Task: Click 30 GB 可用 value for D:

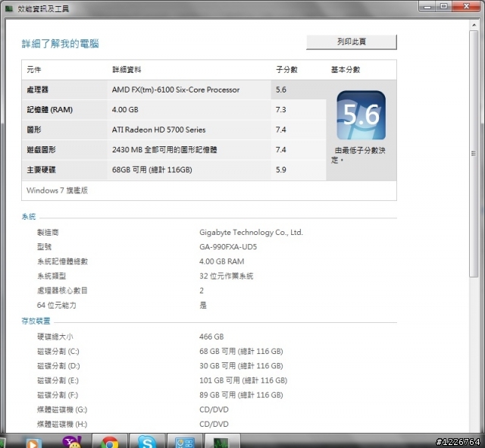Action: tap(241, 365)
